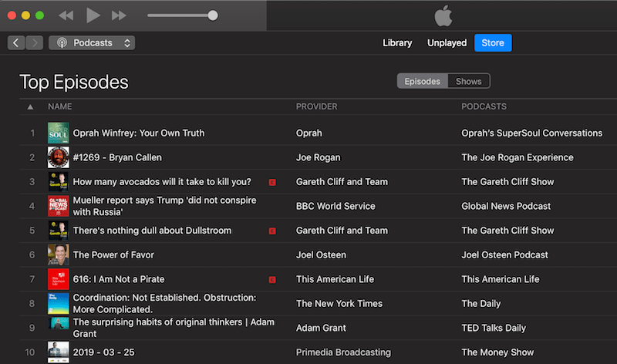Click artwork for the Dullstroom episode
Image resolution: width=617 pixels, height=364 pixels.
click(59, 231)
